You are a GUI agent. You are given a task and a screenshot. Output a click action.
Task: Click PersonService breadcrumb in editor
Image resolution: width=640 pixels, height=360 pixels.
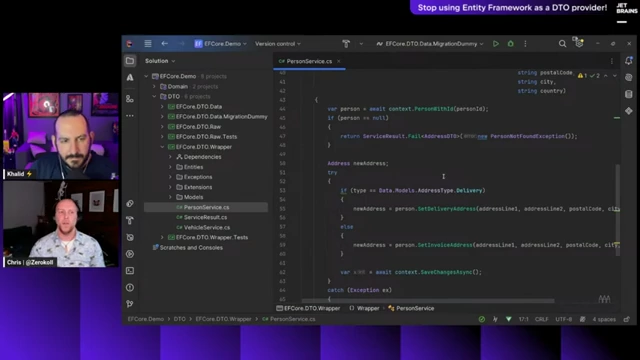(411, 308)
